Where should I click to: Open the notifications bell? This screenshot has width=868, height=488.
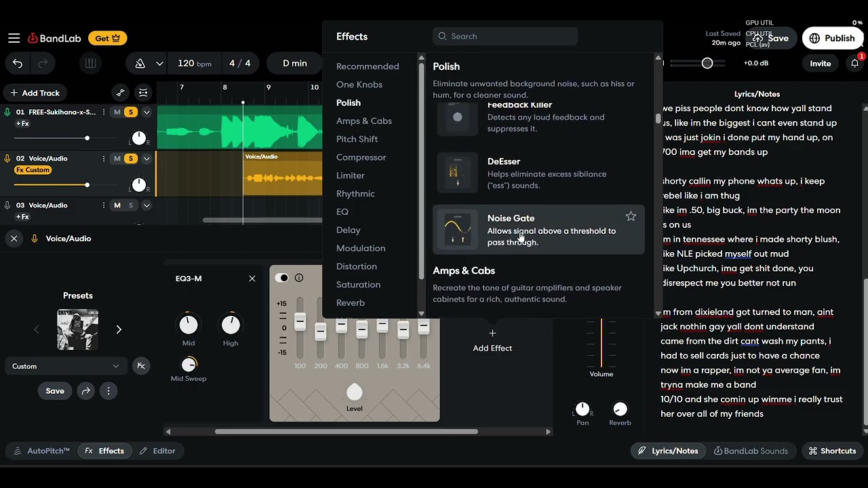point(854,63)
